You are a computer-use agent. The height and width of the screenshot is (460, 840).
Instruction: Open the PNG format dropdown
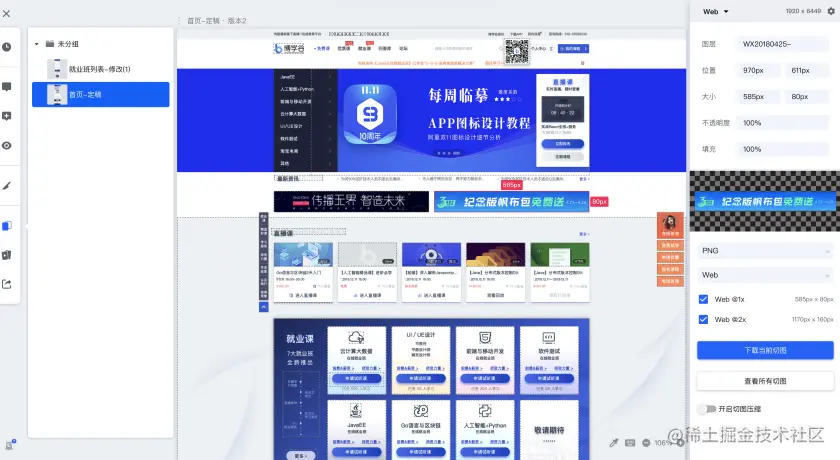(x=765, y=251)
